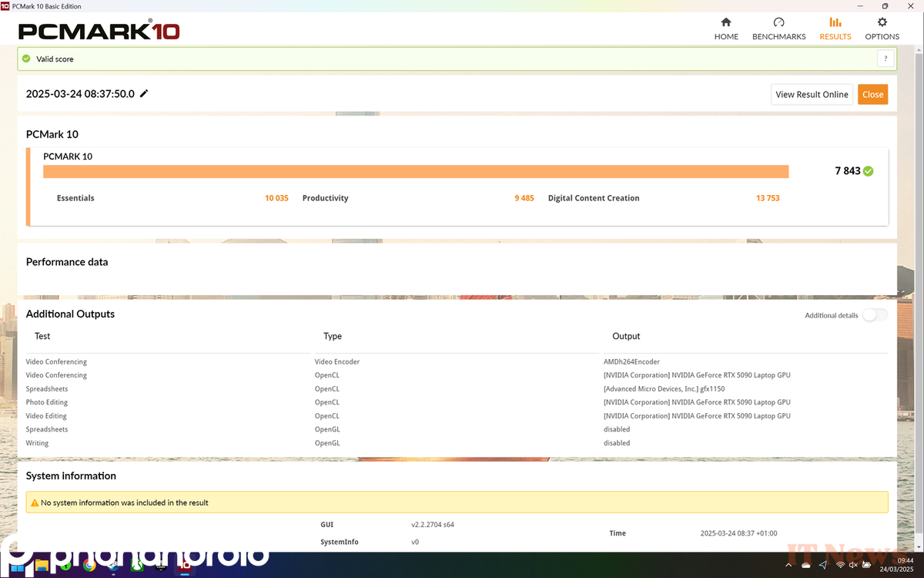
Task: Open Xbox app from taskbar
Action: point(136,565)
